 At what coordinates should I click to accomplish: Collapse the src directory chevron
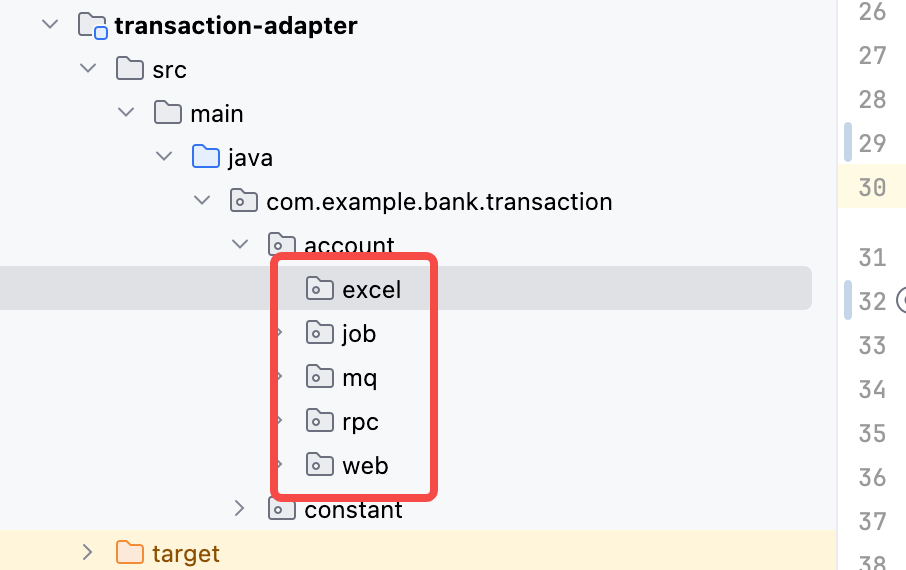click(88, 68)
